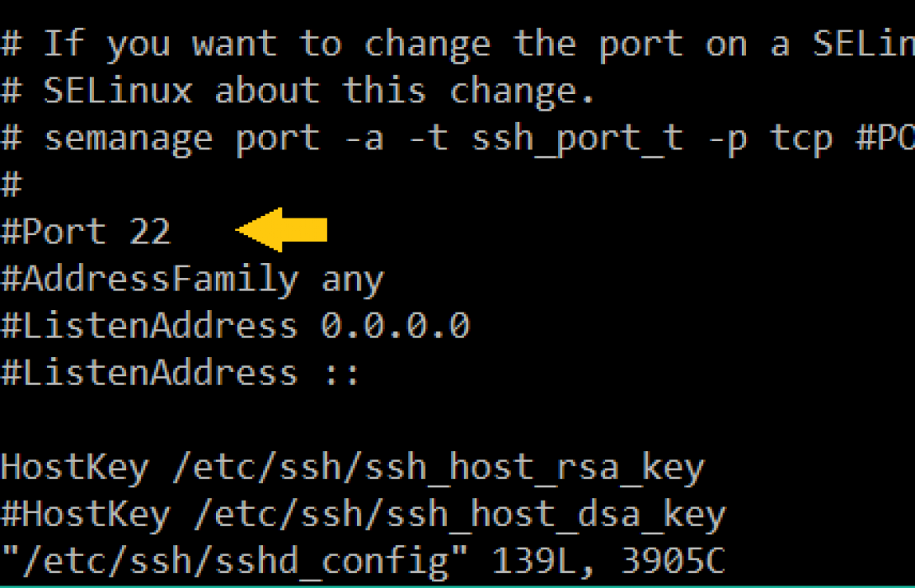Click the "#AddressFamily" keyword
Viewport: 915px width, 588px height.
150,279
